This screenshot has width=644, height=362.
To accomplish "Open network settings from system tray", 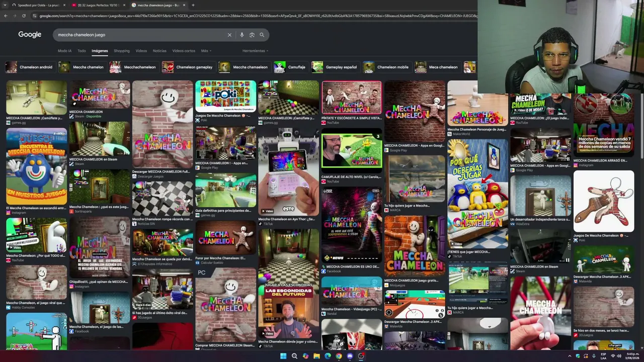I will (x=613, y=356).
